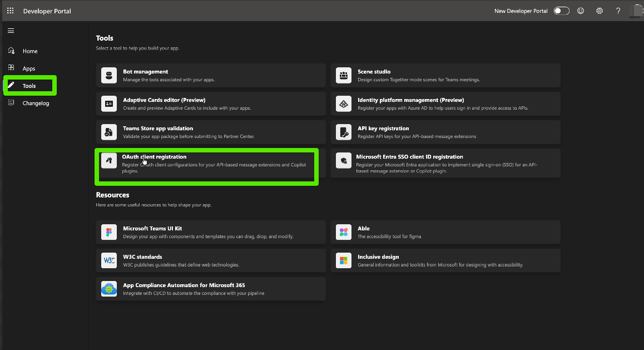
Task: Click the Changelog icon in the sidebar
Action: (11, 102)
